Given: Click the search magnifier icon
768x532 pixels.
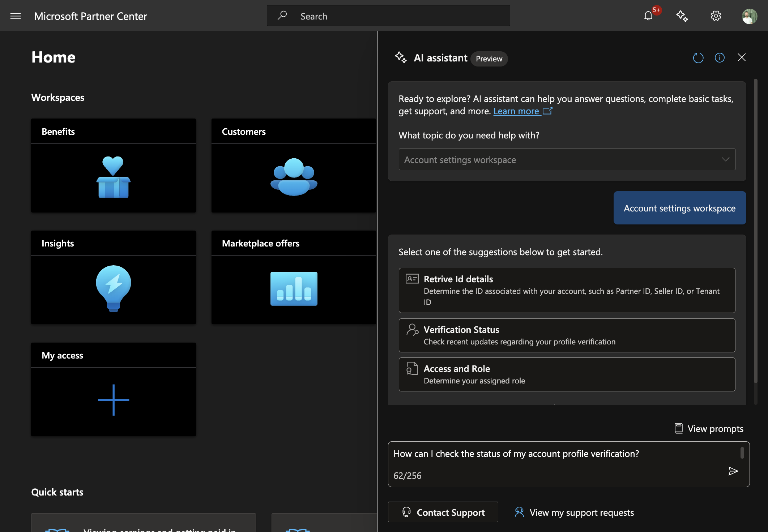Looking at the screenshot, I should pyautogui.click(x=282, y=16).
